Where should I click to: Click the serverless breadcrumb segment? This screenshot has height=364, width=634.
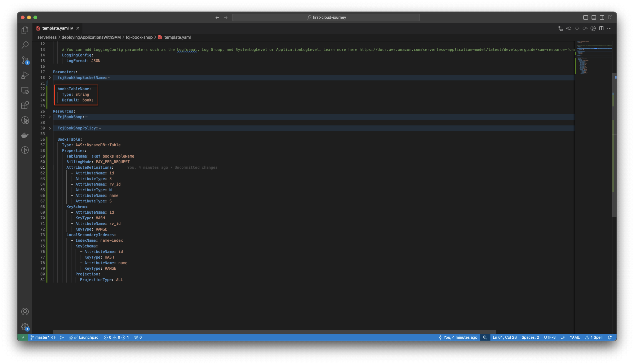[47, 37]
